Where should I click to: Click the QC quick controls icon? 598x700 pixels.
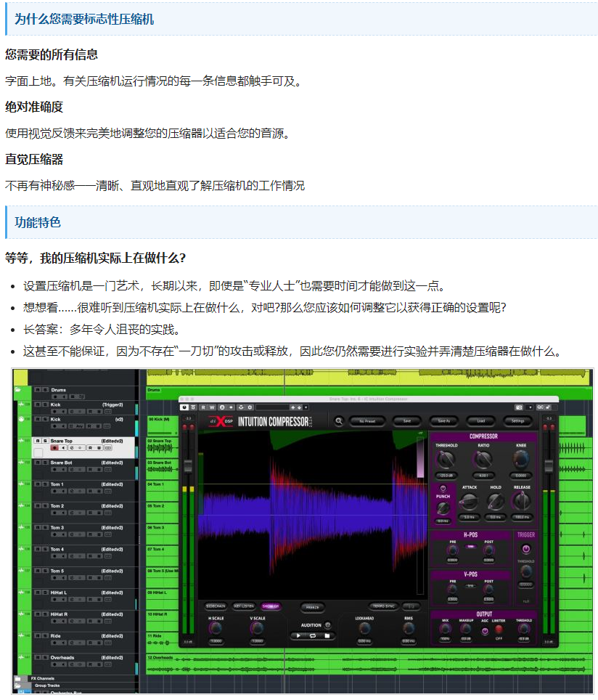[540, 407]
